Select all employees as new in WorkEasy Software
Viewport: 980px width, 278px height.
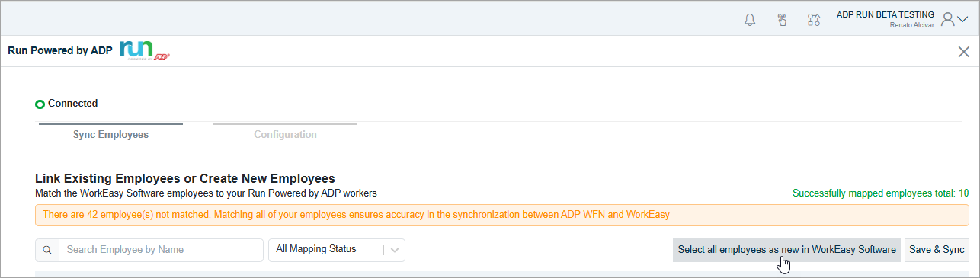(x=787, y=250)
